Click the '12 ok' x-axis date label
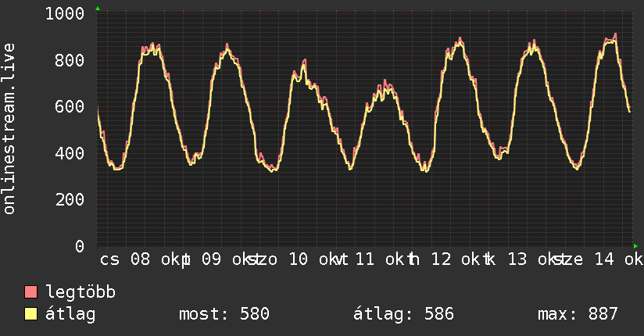The image size is (644, 336). pos(456,259)
